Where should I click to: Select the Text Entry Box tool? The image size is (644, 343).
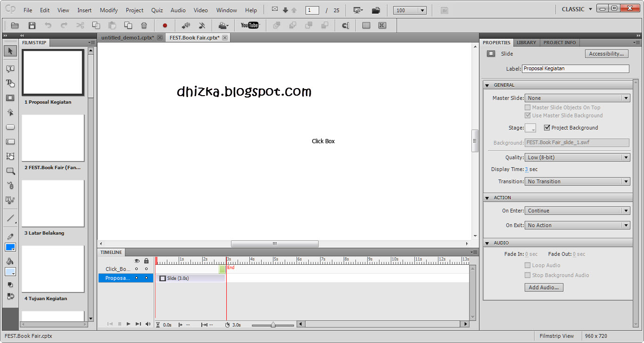(x=10, y=142)
